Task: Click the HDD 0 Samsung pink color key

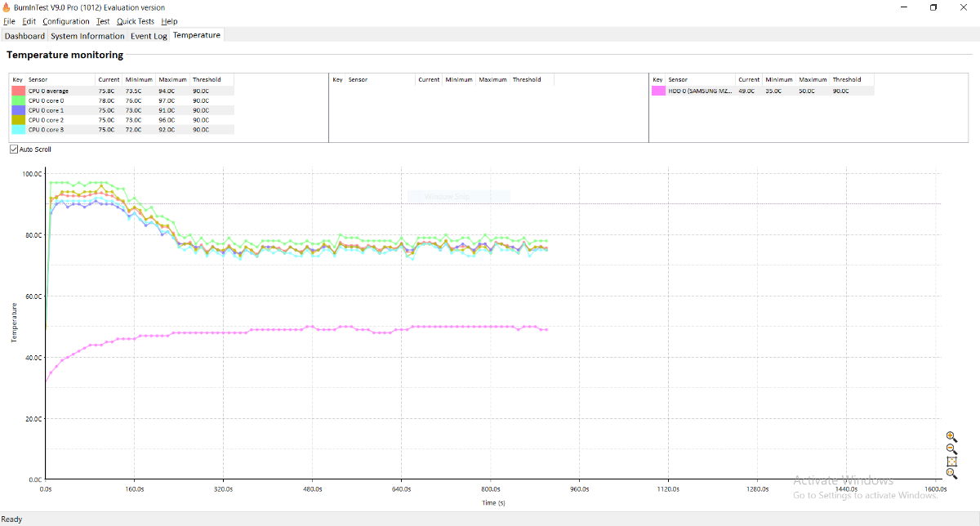Action: pos(658,91)
